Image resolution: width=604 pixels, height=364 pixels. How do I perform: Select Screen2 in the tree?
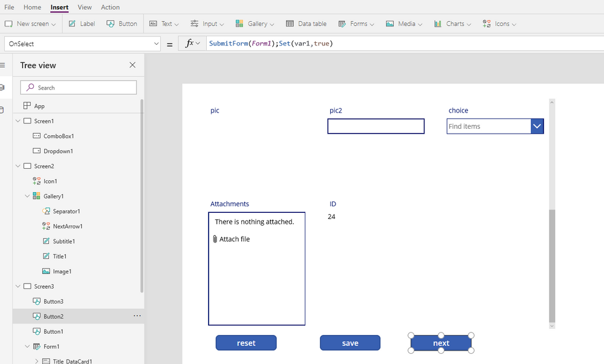tap(44, 166)
